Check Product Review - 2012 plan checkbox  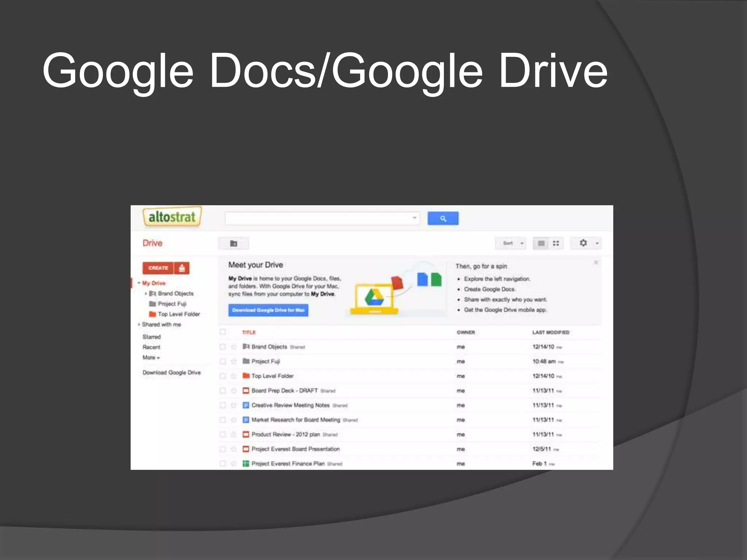point(222,434)
